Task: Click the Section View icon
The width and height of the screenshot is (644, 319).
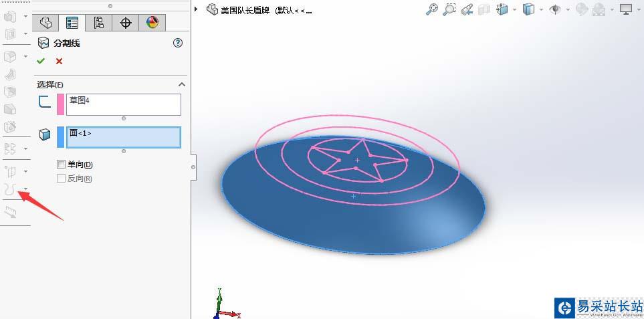Action: [485, 9]
